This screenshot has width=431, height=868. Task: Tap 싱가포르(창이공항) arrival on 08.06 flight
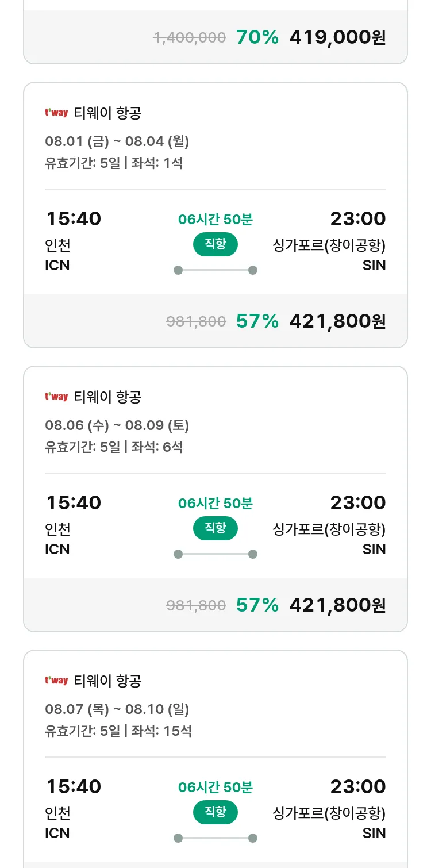click(329, 529)
